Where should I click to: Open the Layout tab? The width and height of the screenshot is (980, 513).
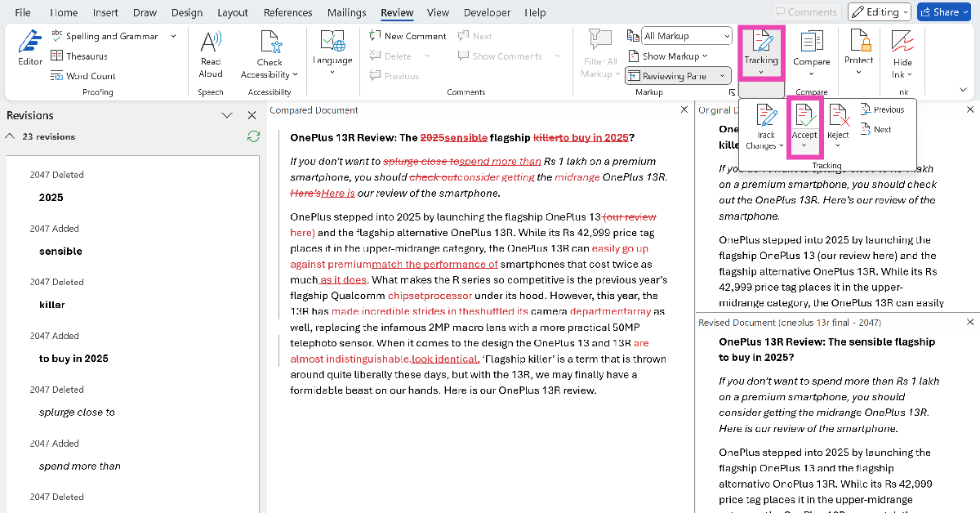233,12
